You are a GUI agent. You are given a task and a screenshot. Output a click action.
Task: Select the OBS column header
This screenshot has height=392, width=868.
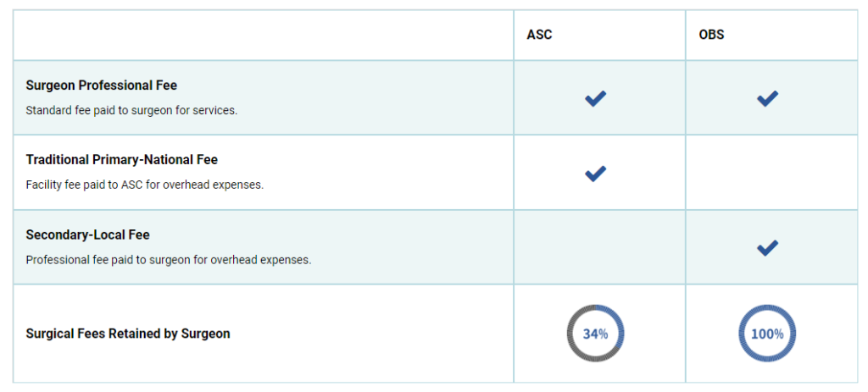711,36
